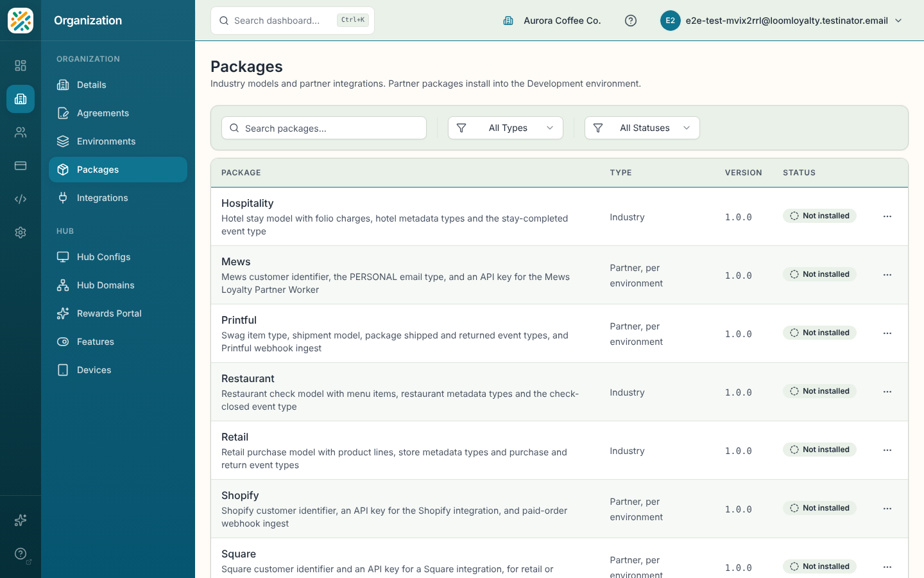Go to Details in sidebar
The height and width of the screenshot is (578, 924).
pos(118,85)
